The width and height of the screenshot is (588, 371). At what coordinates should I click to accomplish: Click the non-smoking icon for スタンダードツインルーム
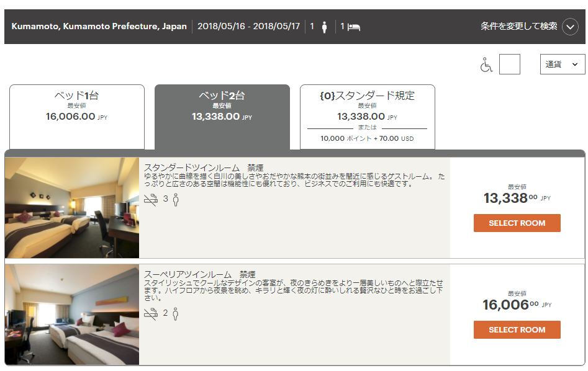click(150, 199)
